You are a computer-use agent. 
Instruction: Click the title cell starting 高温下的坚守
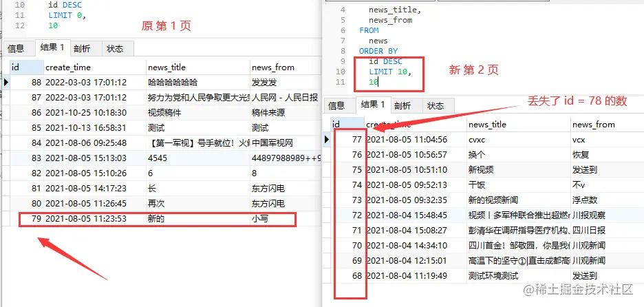519,261
